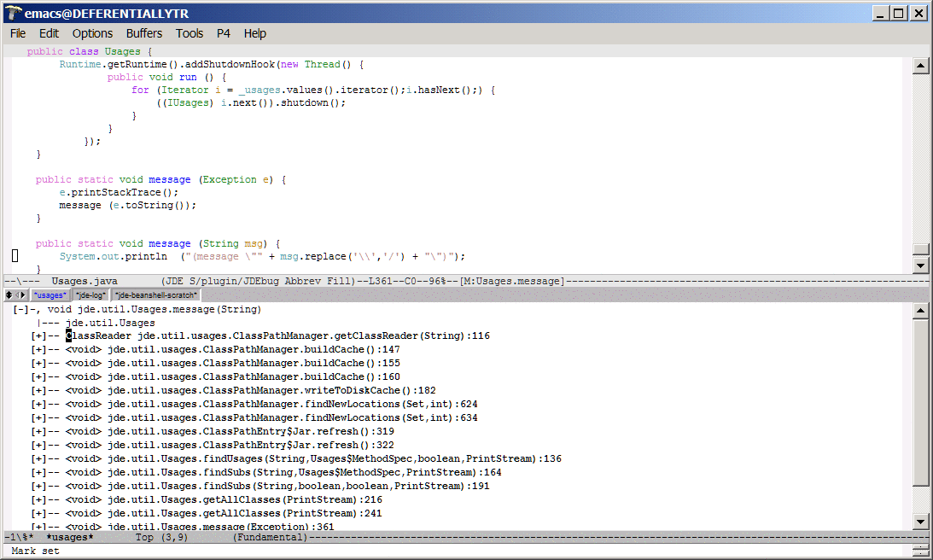Switch to the *jde-beanshell-scratch* tab
933x560 pixels.
pyautogui.click(x=155, y=295)
